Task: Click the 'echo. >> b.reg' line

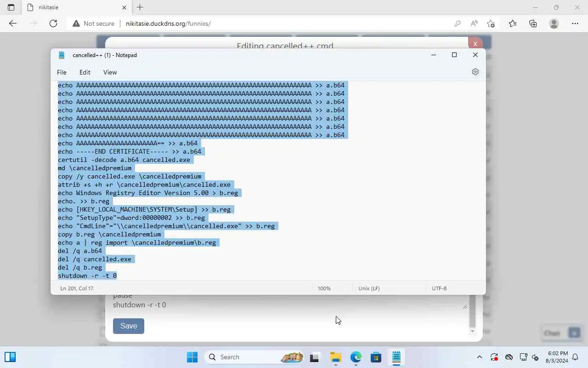Action: [84, 201]
